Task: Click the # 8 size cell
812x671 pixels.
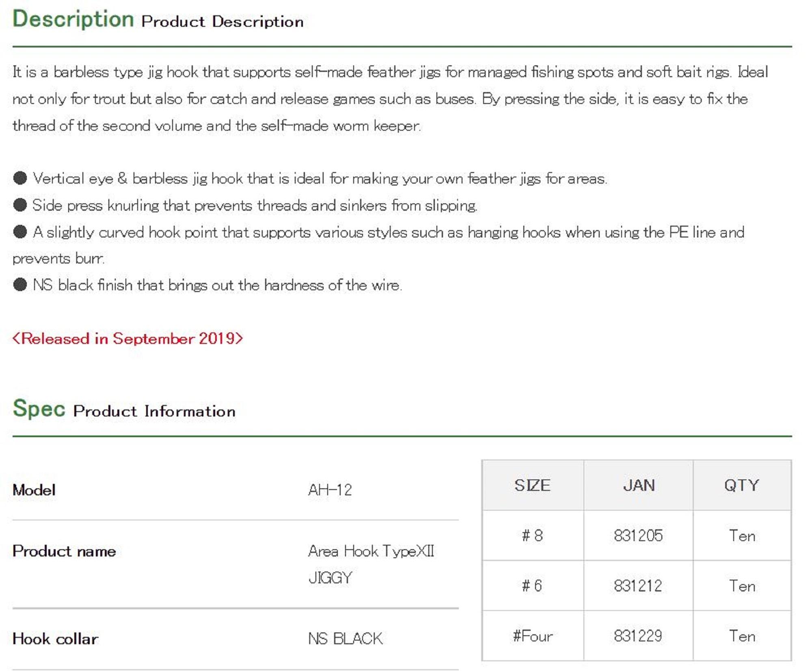Action: pos(532,536)
